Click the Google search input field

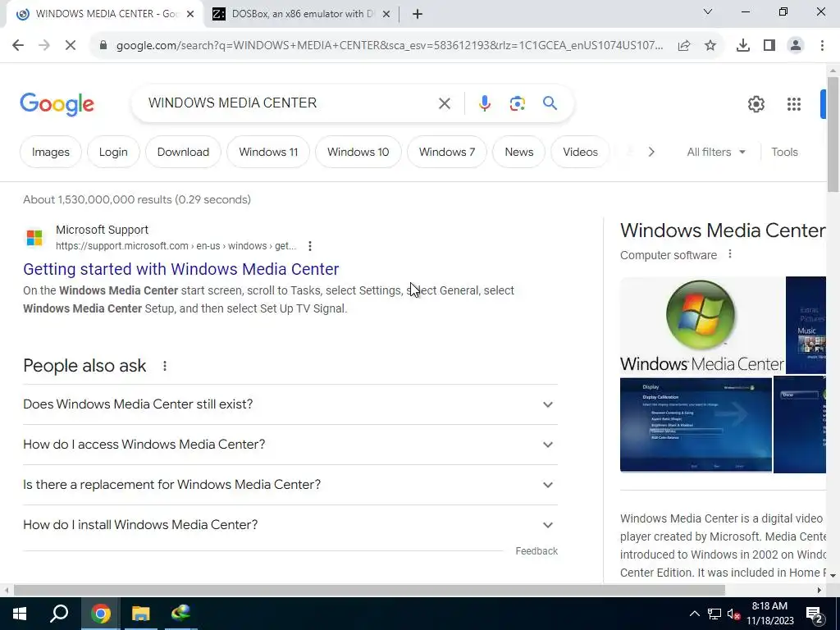[x=290, y=103]
